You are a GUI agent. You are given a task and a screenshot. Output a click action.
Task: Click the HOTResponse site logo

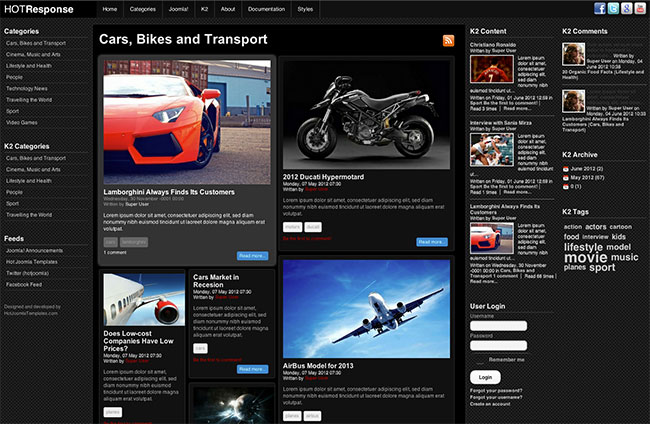click(39, 9)
